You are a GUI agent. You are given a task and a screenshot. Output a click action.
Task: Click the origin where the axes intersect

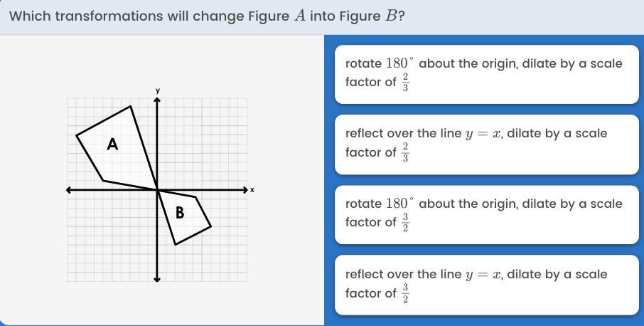click(x=157, y=190)
